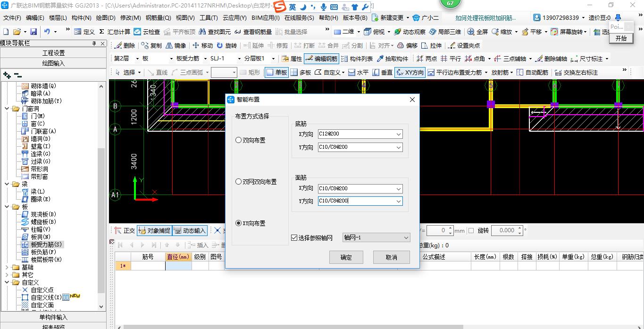Choose 垂直 vertical placement
Viewport: 644px width, 329px height.
[x=382, y=72]
